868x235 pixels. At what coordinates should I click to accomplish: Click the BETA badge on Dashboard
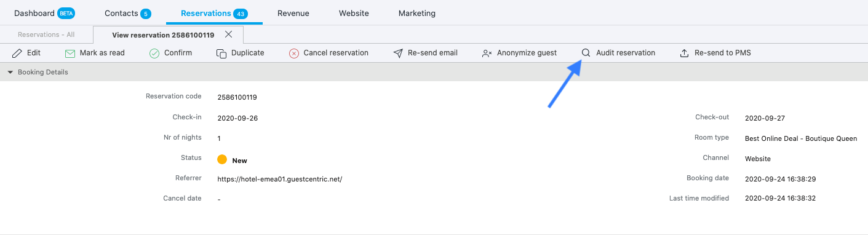click(x=66, y=13)
